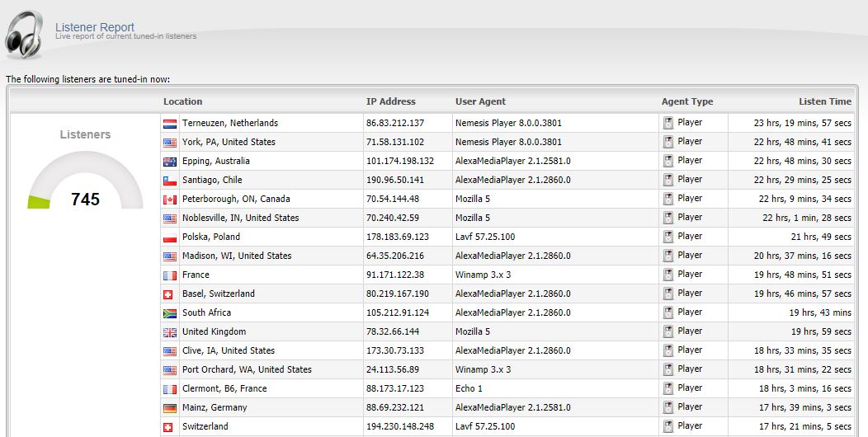This screenshot has width=868, height=437.
Task: Click Nemesis Player 8.0.0.3801 in Terneuzen row
Action: coord(508,123)
